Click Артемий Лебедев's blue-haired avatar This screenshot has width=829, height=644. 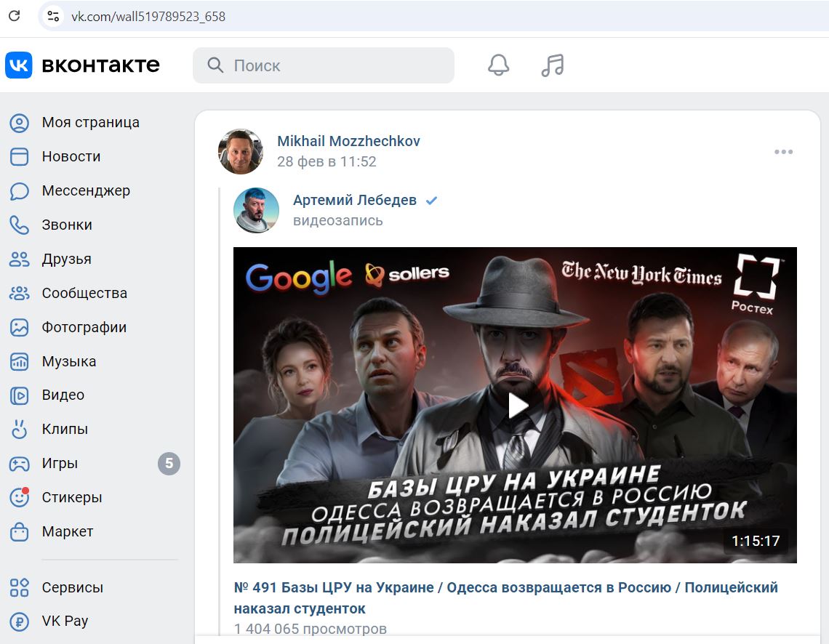[x=257, y=210]
